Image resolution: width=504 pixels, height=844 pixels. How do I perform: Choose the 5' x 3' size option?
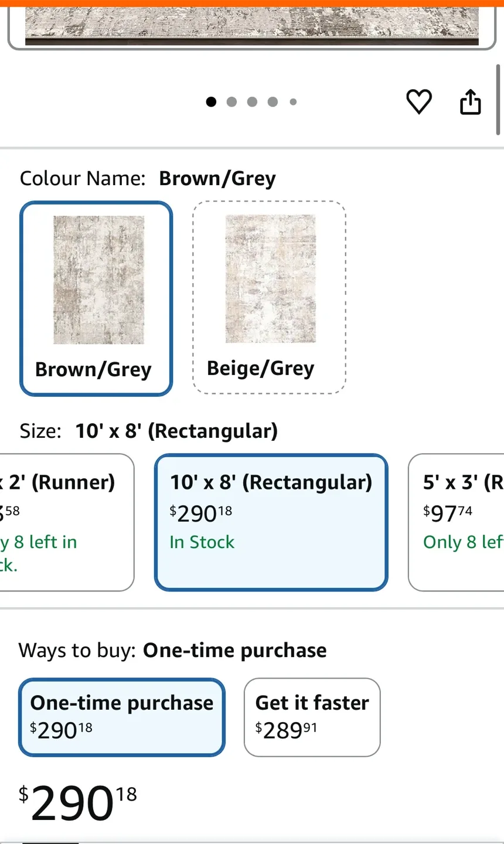click(462, 522)
